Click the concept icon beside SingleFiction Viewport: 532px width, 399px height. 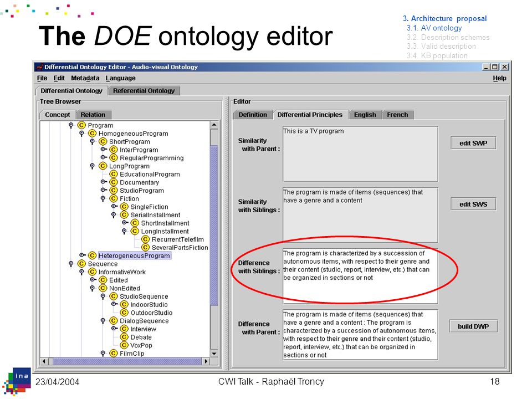click(x=124, y=207)
